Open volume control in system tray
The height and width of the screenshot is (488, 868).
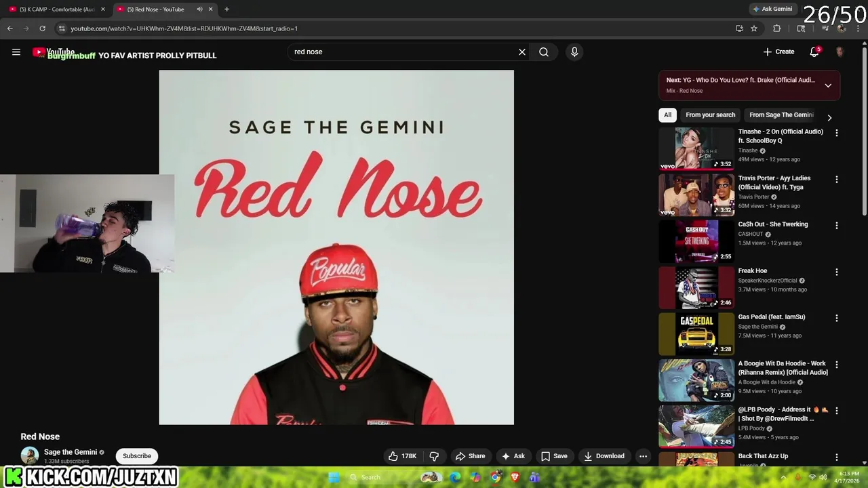pyautogui.click(x=824, y=477)
